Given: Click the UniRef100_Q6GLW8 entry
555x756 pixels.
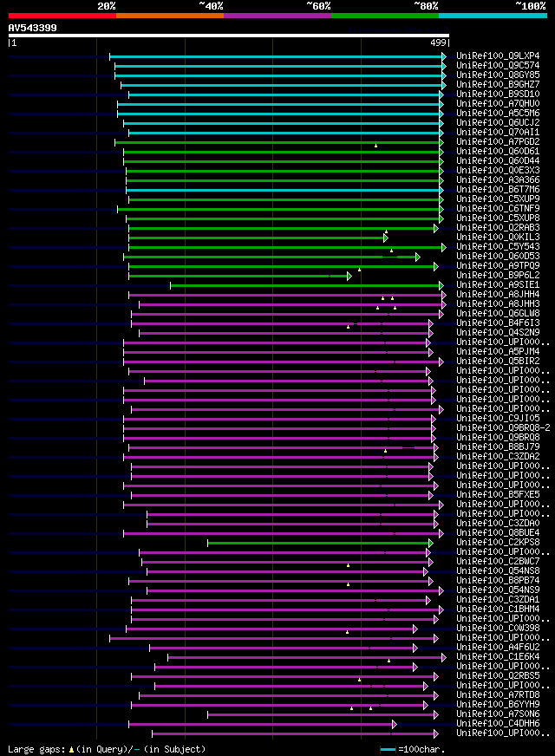Looking at the screenshot, I should (x=498, y=313).
